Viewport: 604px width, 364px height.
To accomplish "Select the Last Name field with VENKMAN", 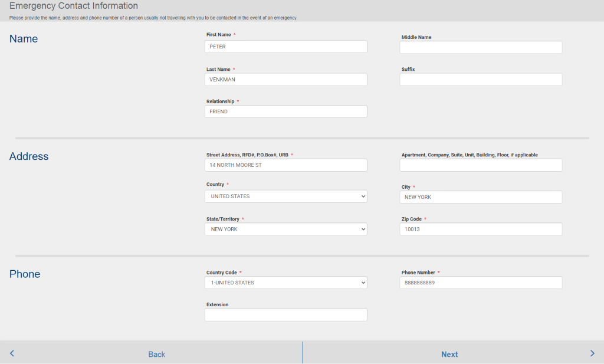I will click(x=285, y=80).
